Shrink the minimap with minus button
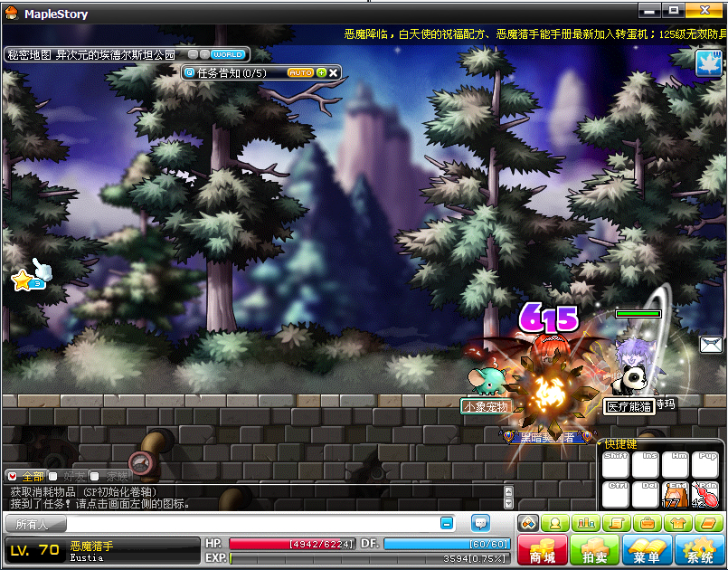The width and height of the screenshot is (728, 570). pyautogui.click(x=194, y=54)
